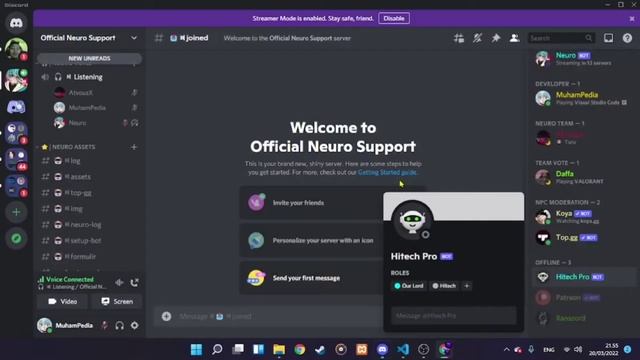640x360 pixels.
Task: Share your Screen
Action: (x=117, y=301)
